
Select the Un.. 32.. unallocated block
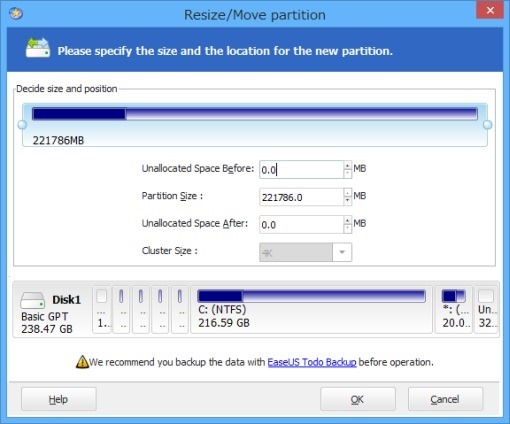(486, 309)
